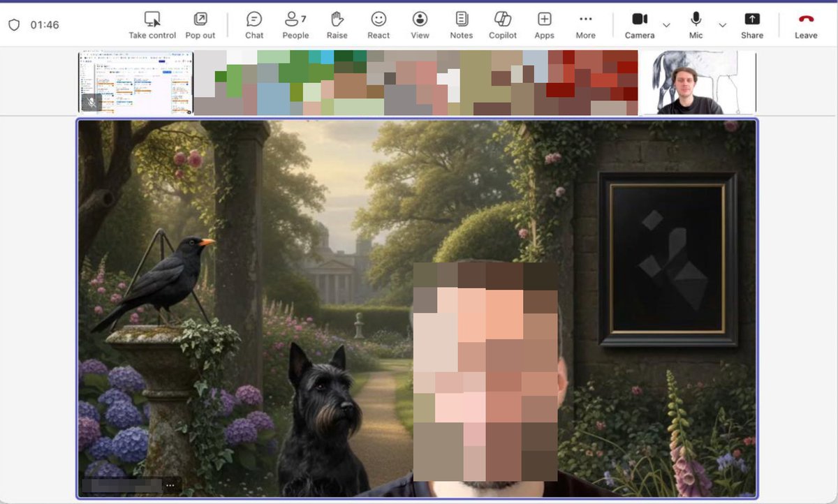Viewport: 838px width, 504px height.
Task: Toggle the Camera on or off
Action: [640, 25]
